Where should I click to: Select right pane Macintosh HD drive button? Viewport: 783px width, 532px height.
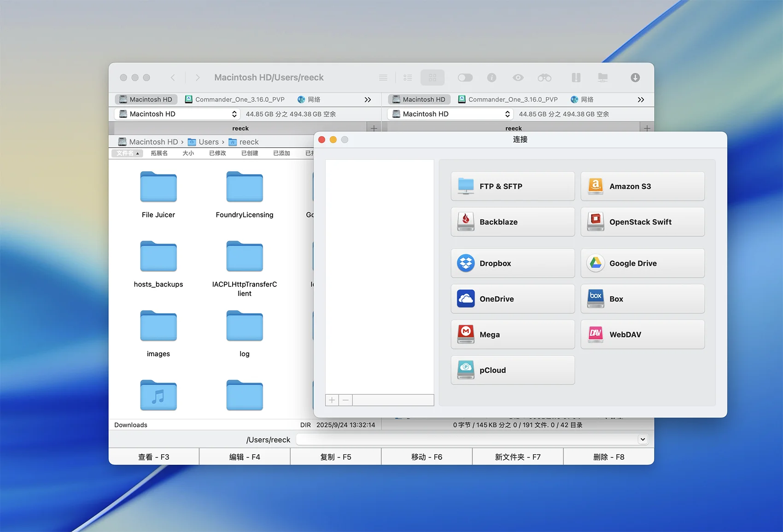[419, 99]
